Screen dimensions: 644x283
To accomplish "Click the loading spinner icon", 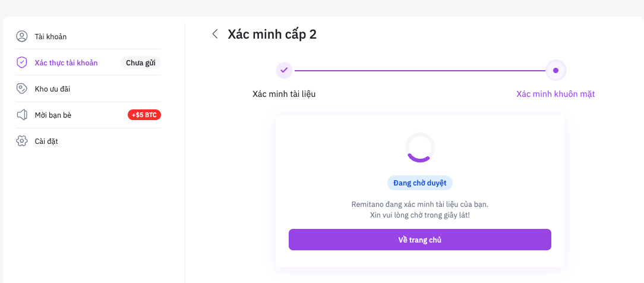I will (x=419, y=147).
